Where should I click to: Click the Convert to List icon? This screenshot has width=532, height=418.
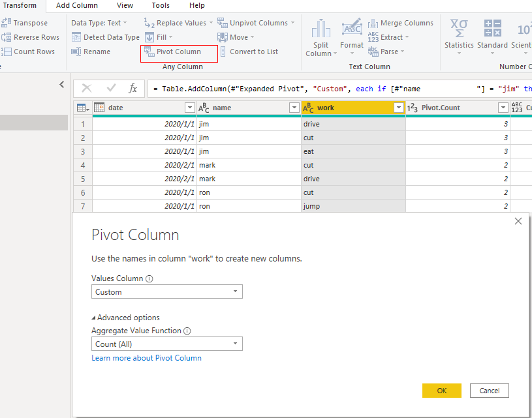[223, 52]
